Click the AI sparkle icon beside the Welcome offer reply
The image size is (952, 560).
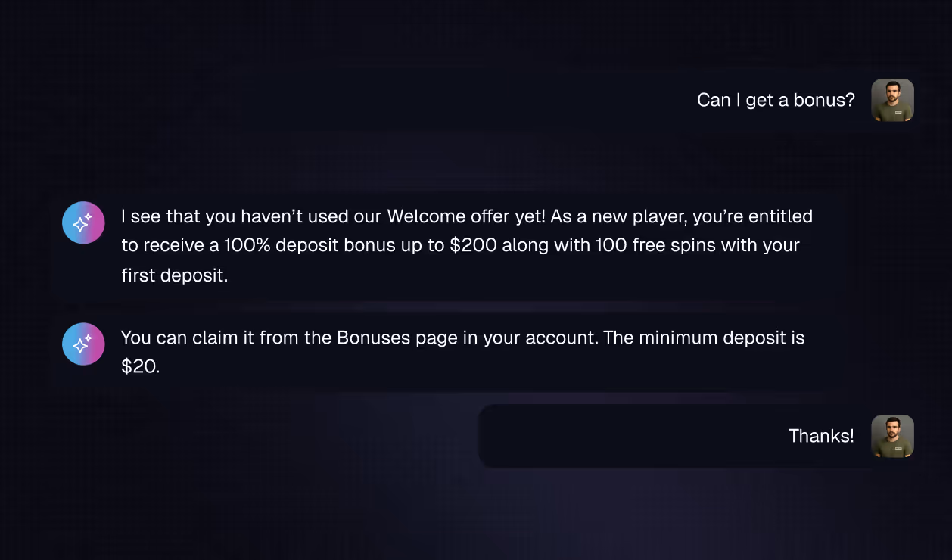[x=83, y=222]
